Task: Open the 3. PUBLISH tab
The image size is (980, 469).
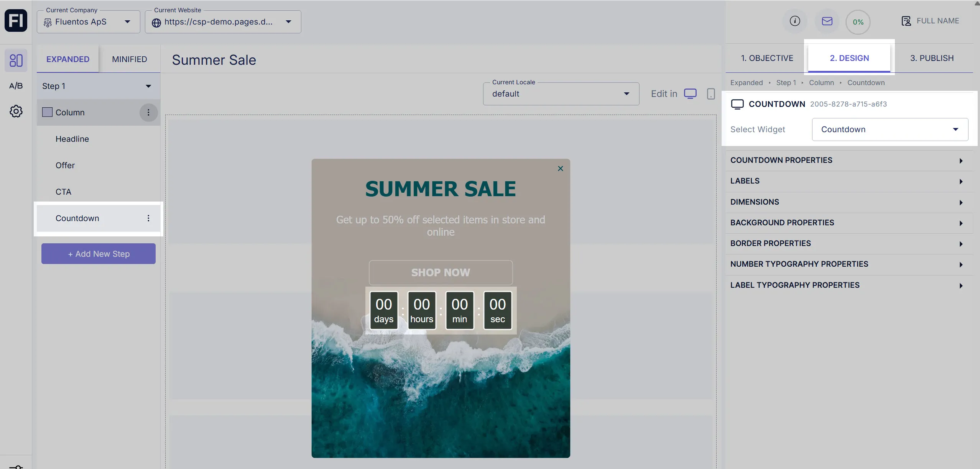Action: (x=931, y=58)
